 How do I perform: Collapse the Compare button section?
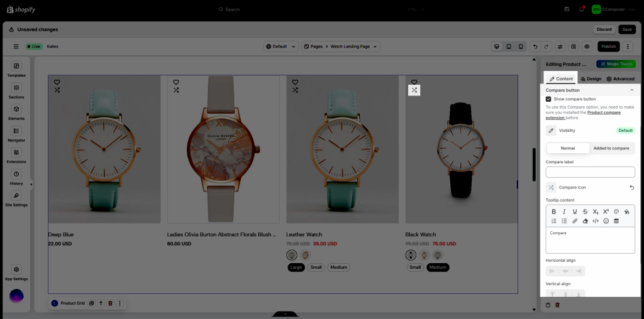(x=631, y=90)
